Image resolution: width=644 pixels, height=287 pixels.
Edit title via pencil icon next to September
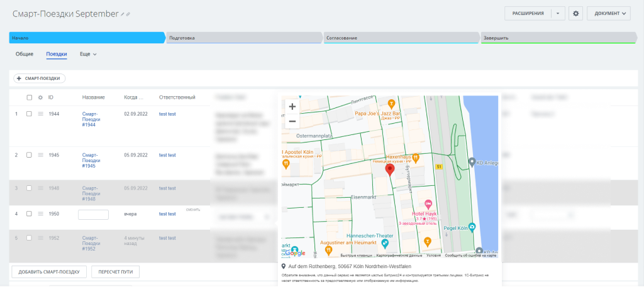click(123, 14)
